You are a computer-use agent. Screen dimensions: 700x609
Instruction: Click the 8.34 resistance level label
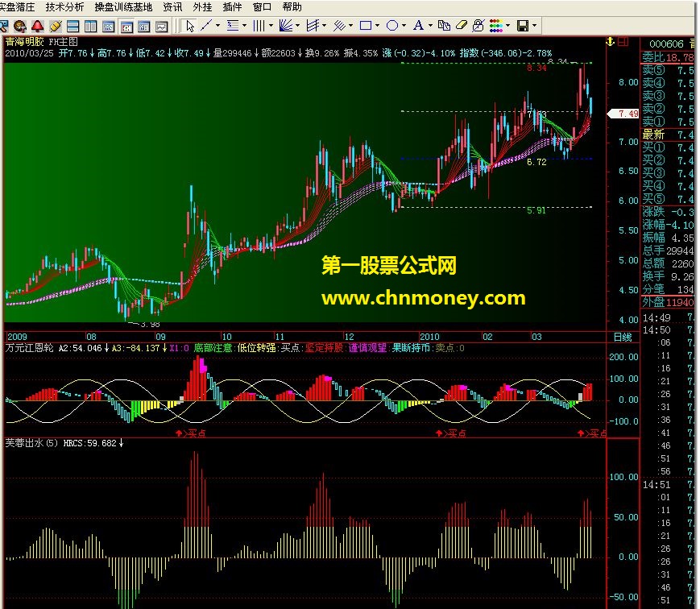pos(536,68)
